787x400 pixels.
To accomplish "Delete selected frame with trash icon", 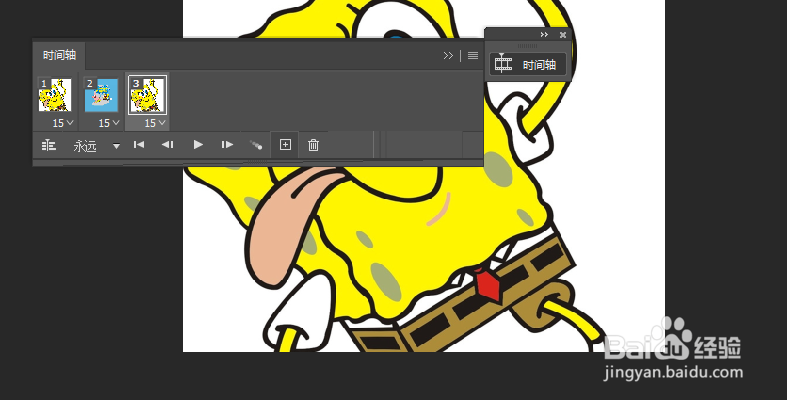I will pos(313,145).
